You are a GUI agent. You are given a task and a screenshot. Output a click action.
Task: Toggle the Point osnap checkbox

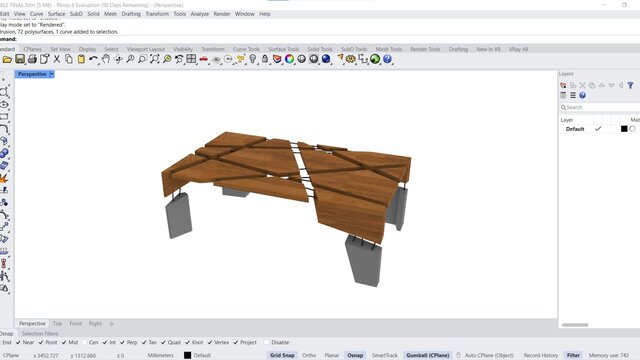pyautogui.click(x=41, y=342)
